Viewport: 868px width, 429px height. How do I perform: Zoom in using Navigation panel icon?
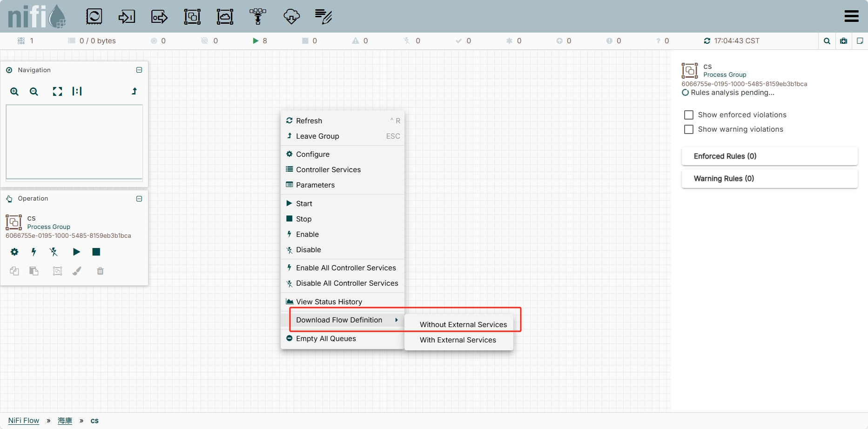(14, 92)
